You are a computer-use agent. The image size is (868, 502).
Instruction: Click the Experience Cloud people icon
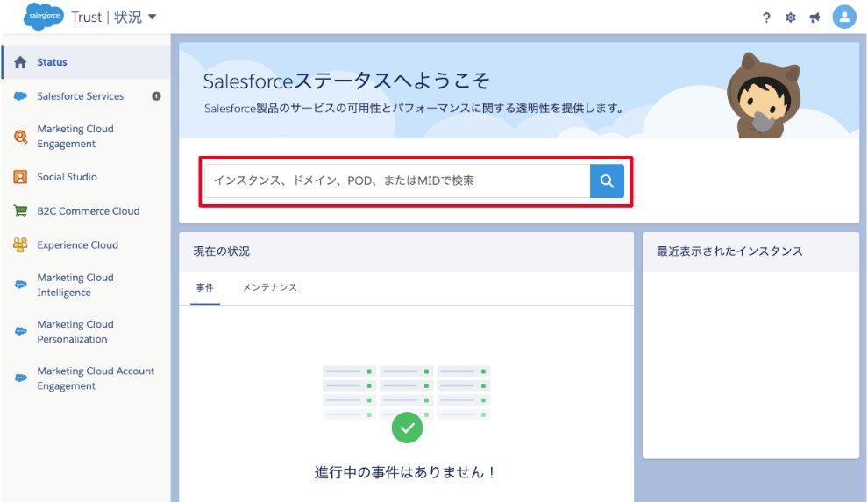[x=20, y=245]
